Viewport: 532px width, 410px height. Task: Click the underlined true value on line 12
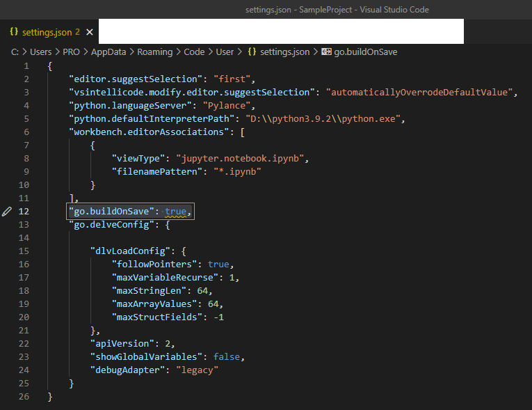175,212
